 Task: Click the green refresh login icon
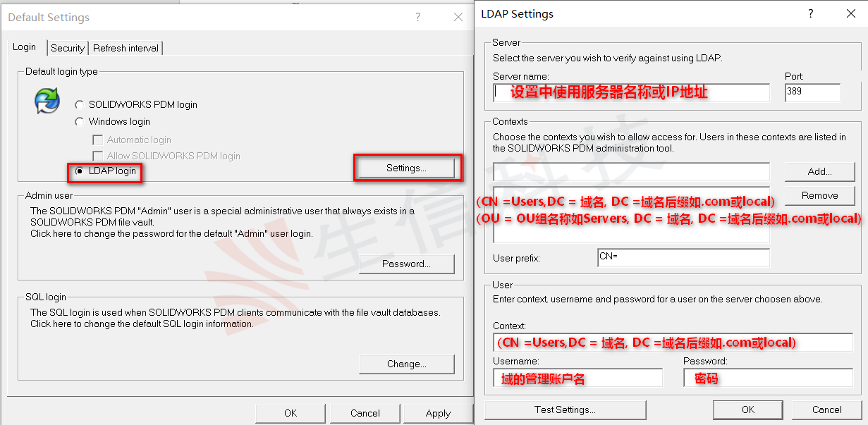47,101
